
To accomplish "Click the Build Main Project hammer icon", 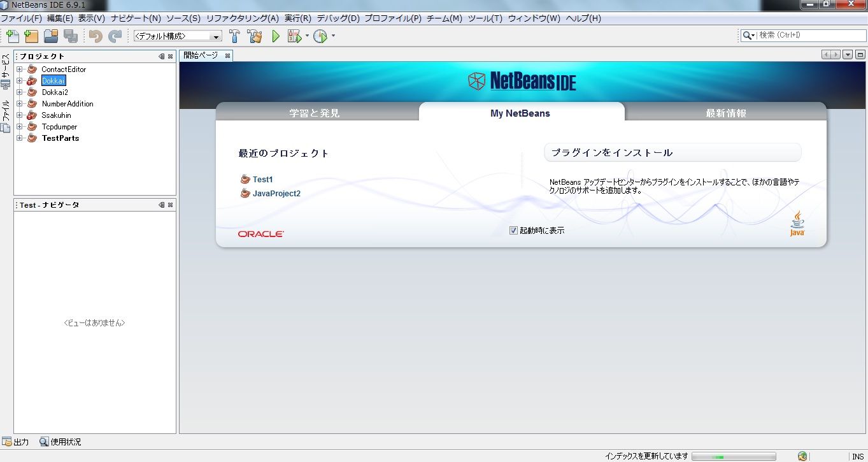I will tap(234, 36).
